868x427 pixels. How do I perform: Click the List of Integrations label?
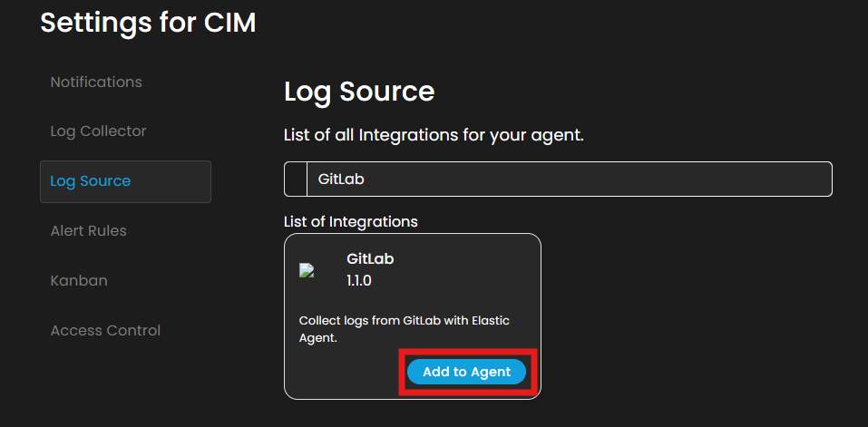pos(351,221)
